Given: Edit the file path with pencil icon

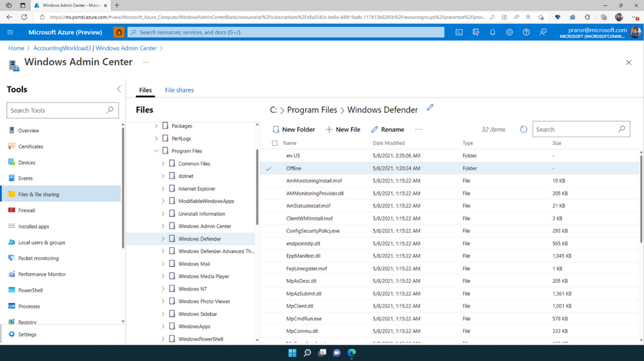Looking at the screenshot, I should point(430,108).
